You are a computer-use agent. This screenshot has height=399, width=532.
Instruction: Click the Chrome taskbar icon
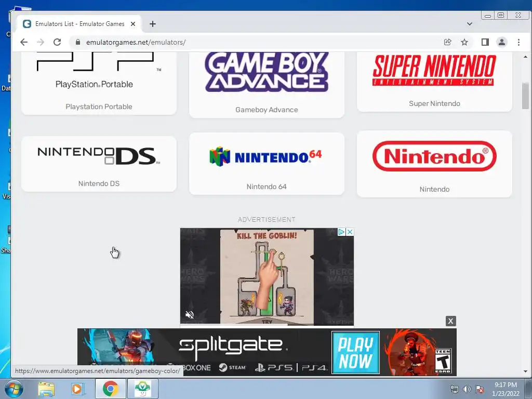(x=110, y=389)
